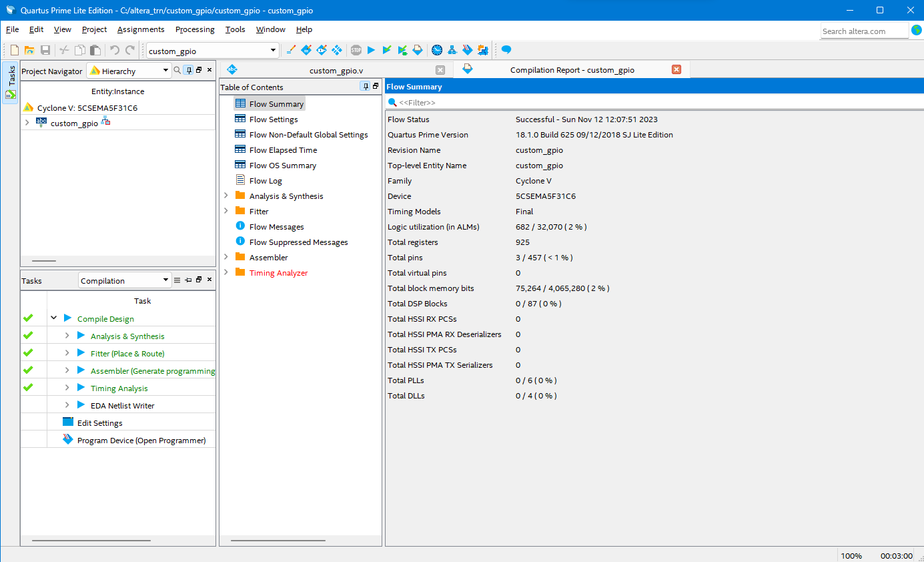Expand the EDA Netlist Writer task
Image resolution: width=924 pixels, height=562 pixels.
click(67, 405)
